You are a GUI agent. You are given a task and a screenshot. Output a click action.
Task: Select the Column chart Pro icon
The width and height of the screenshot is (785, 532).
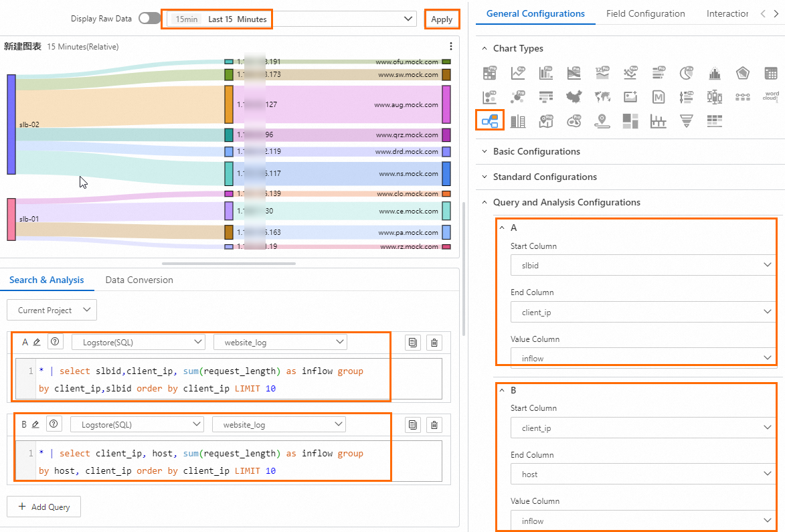546,73
